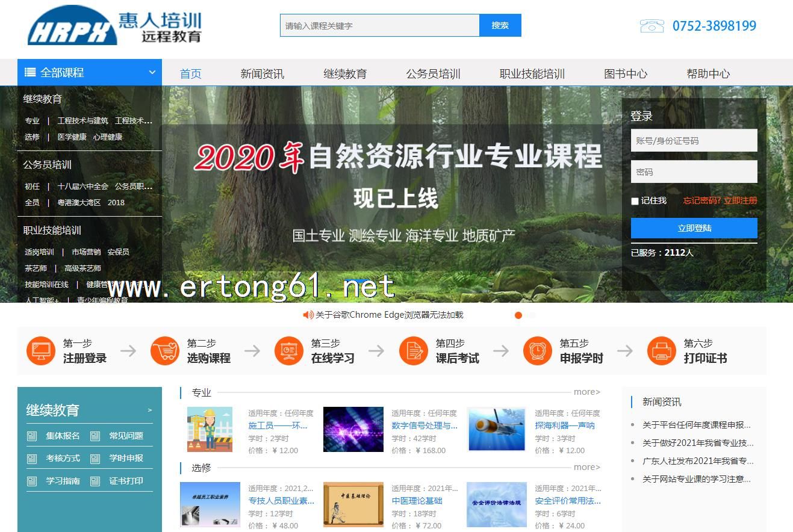The width and height of the screenshot is (793, 532).
Task: Expand 继续教育 panel arrow in teal box
Action: 150,410
